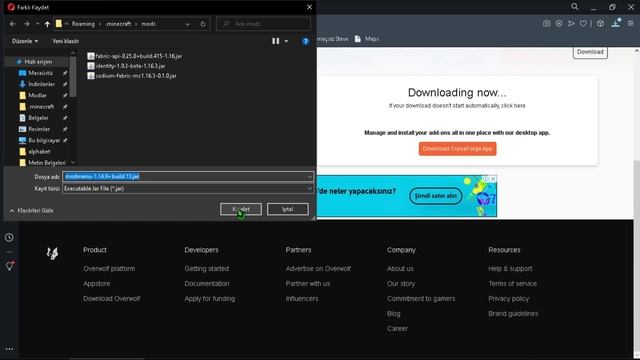Viewport: 640px width, 360px height.
Task: Click the Şimdi satın alın ad button
Action: (x=436, y=196)
